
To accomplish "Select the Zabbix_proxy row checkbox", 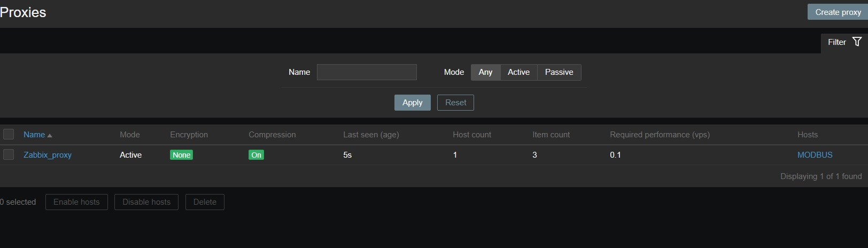I will tap(9, 154).
